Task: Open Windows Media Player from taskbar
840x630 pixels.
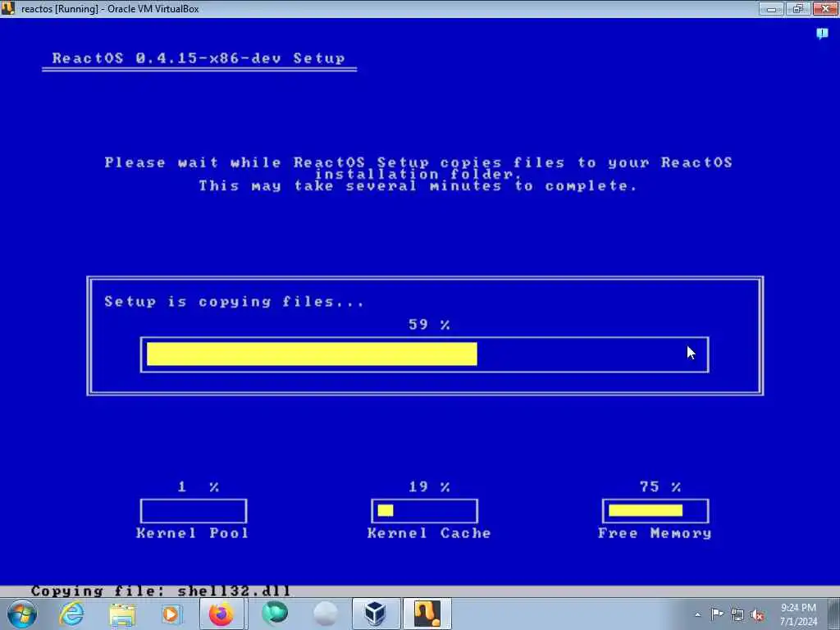Action: click(171, 614)
